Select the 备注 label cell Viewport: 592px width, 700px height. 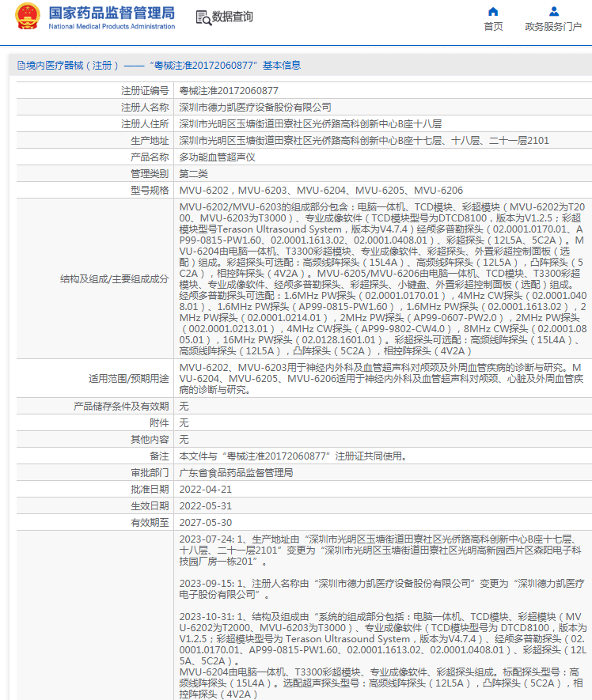[159, 456]
